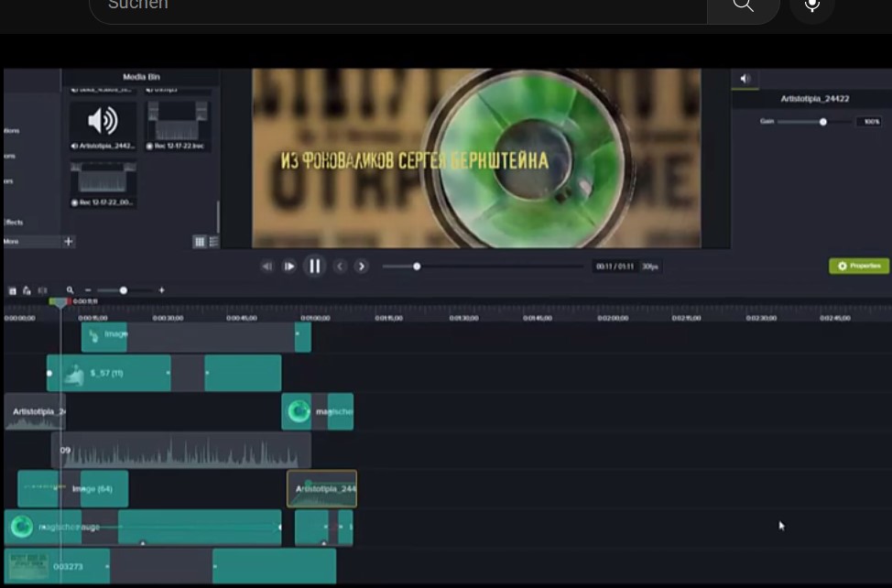The height and width of the screenshot is (588, 892).
Task: Click the 0:02:00;00 mark on timeline ruler
Action: [x=613, y=319]
